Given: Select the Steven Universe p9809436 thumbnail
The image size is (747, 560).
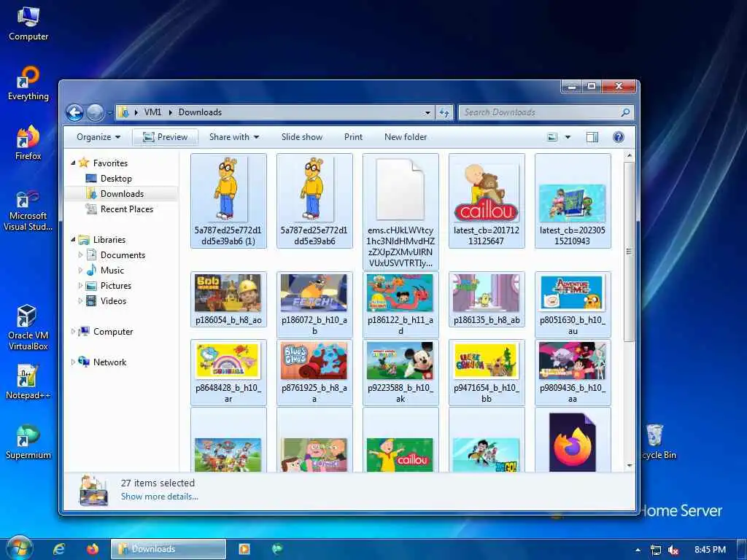Looking at the screenshot, I should coord(572,373).
